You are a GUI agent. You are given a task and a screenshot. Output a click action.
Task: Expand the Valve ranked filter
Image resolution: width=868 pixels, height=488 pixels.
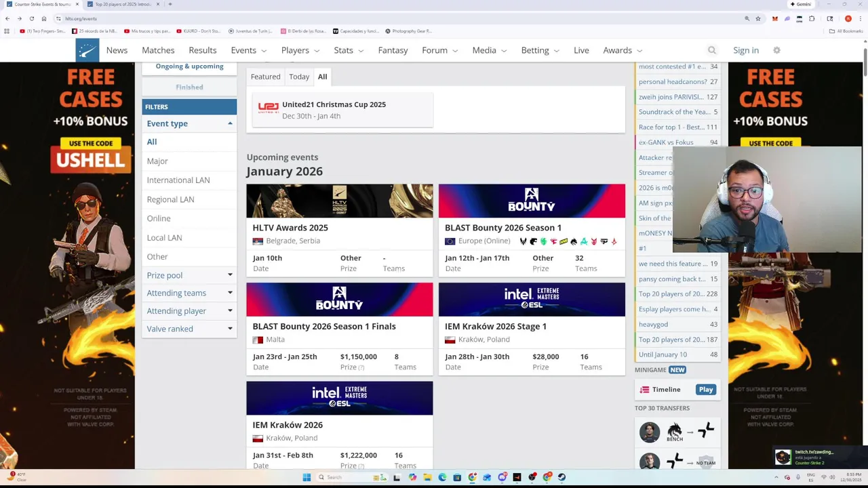pyautogui.click(x=189, y=329)
